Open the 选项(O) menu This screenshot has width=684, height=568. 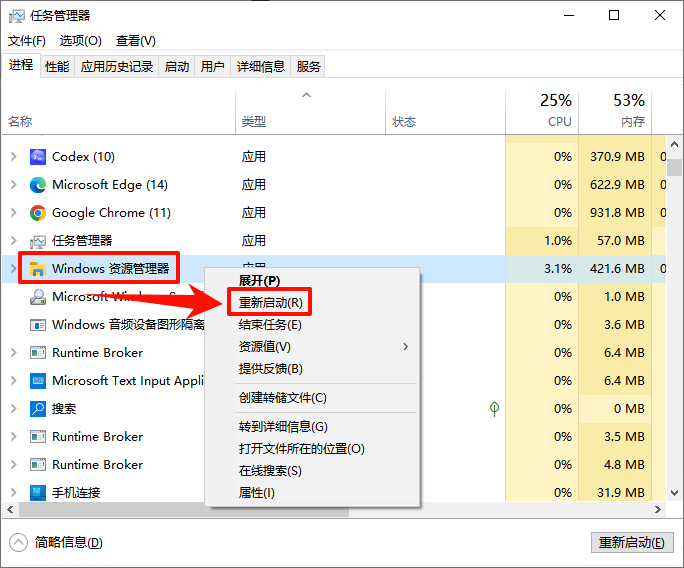click(x=81, y=41)
